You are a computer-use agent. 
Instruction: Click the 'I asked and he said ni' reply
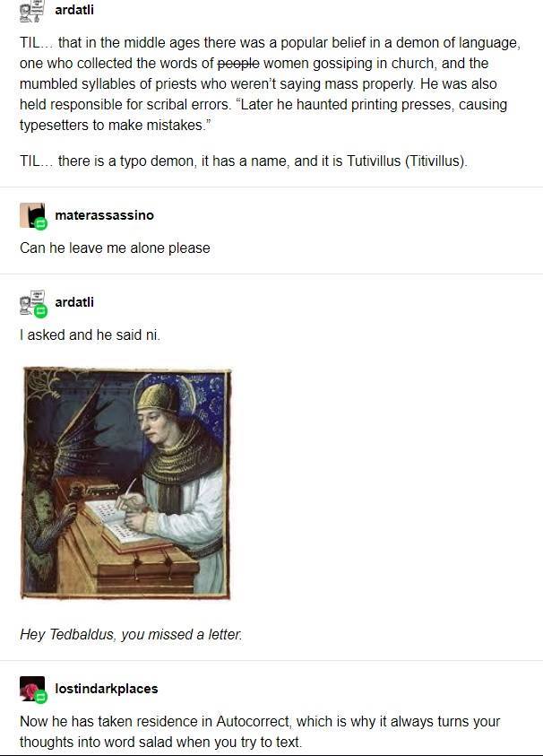point(90,335)
